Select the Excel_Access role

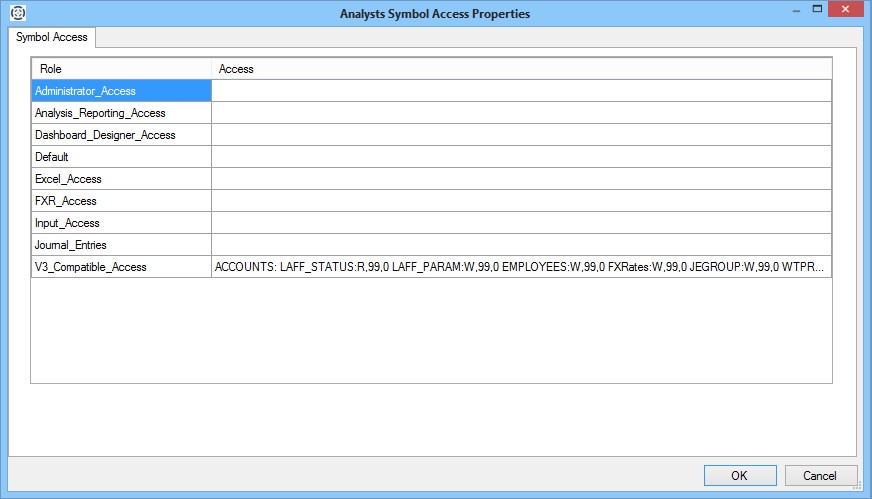121,179
